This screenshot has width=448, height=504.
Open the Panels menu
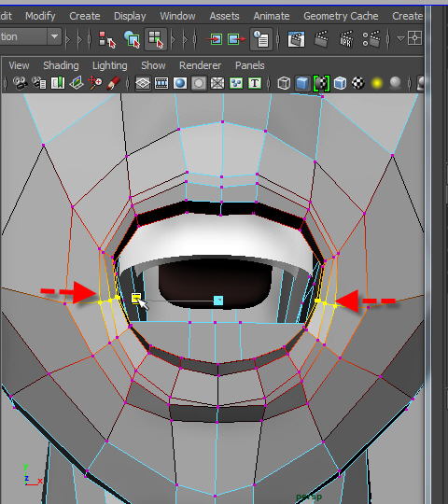[x=250, y=65]
